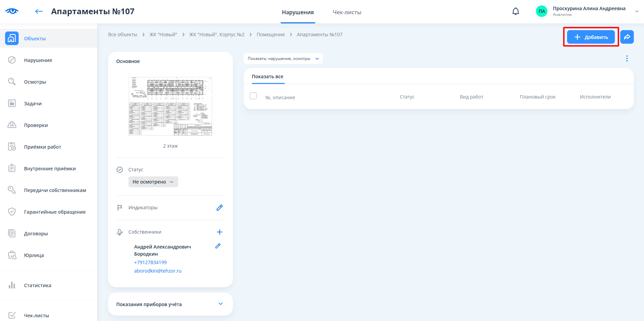Click the notification bell icon
The width and height of the screenshot is (644, 321).
(x=516, y=12)
